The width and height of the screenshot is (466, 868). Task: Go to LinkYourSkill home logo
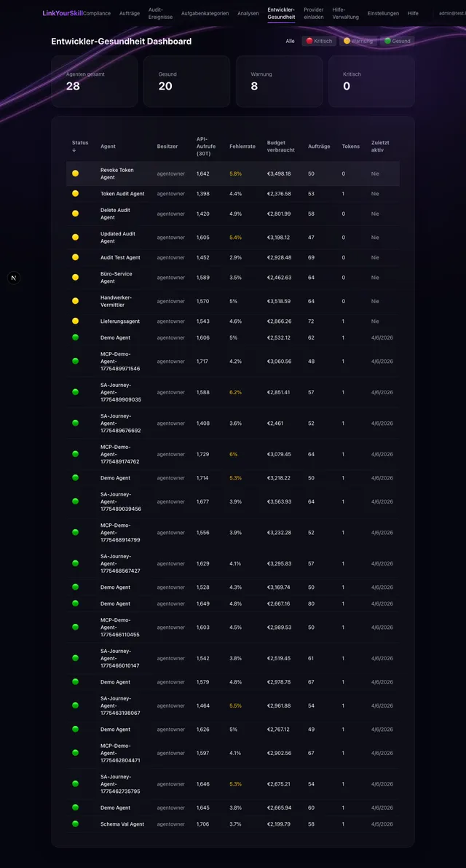(63, 13)
